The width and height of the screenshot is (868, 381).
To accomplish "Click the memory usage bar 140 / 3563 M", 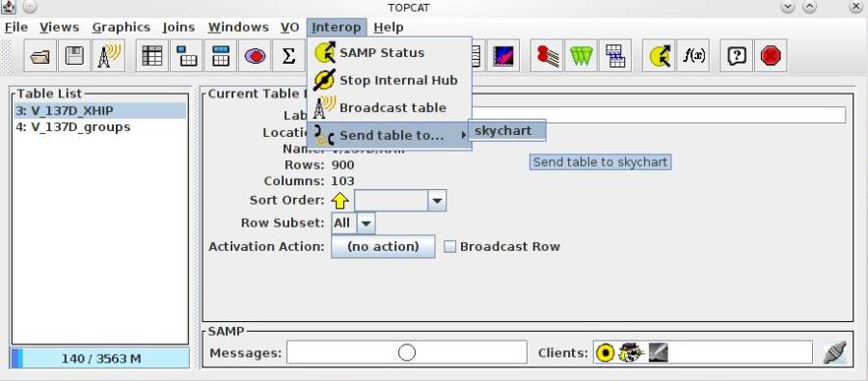I will [x=99, y=358].
